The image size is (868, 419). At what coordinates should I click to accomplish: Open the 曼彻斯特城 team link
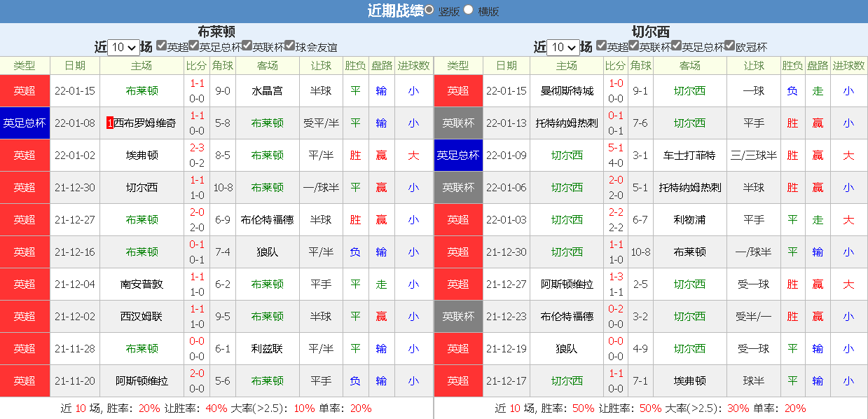(567, 90)
